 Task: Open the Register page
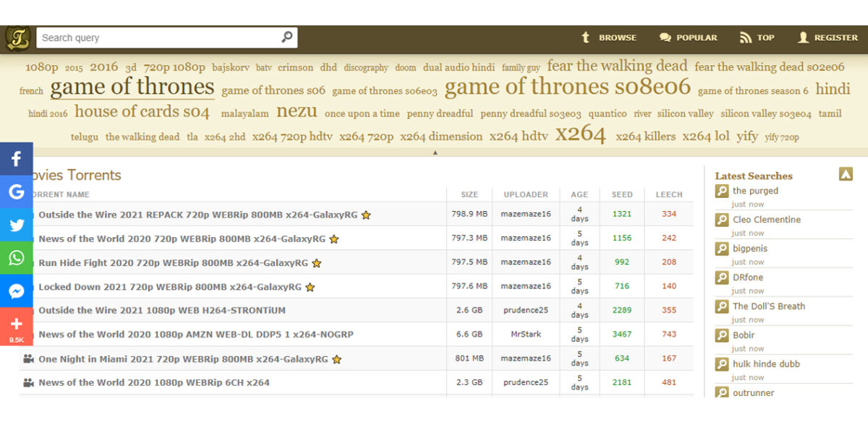tap(827, 38)
